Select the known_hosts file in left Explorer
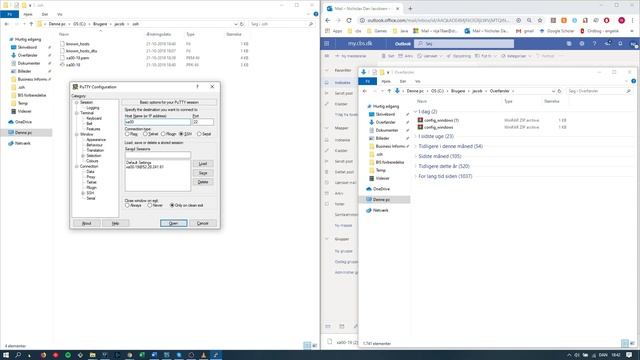 coord(78,44)
